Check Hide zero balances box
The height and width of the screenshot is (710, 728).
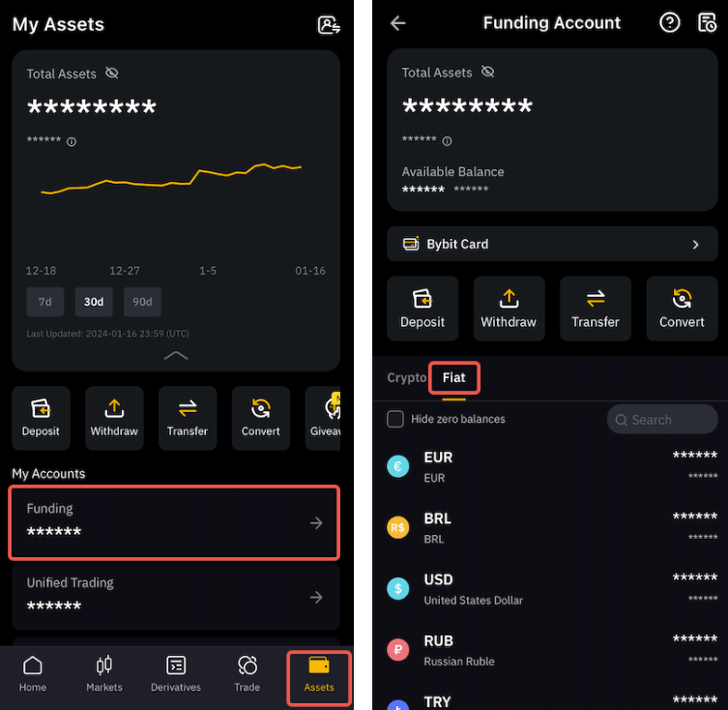(x=395, y=419)
